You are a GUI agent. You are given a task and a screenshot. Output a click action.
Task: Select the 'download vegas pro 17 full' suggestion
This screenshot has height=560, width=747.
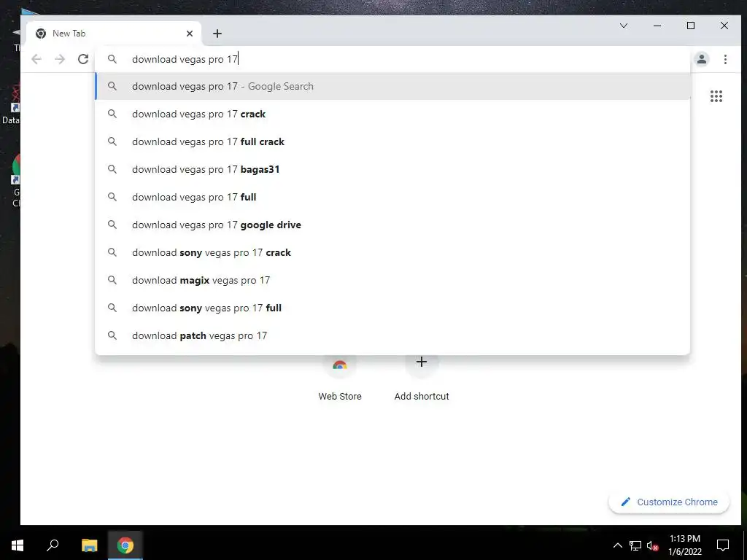[393, 197]
